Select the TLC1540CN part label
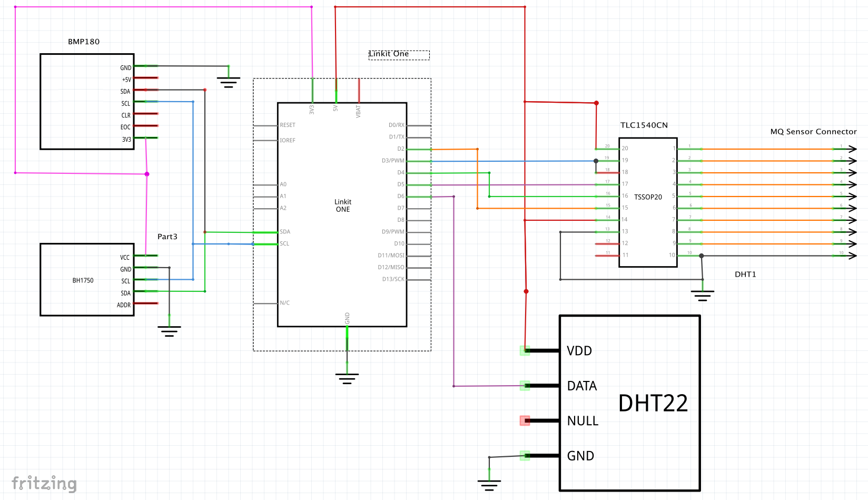868x500 pixels. (644, 125)
